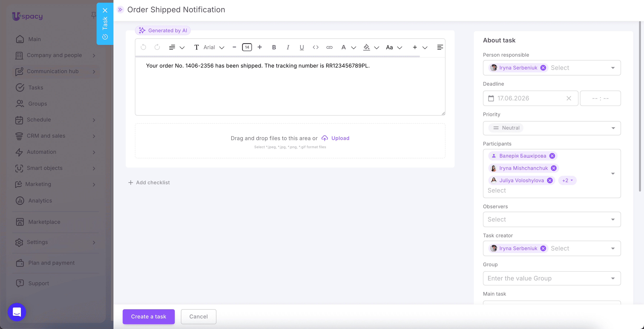Click the Support question icon
Viewport: 644px width, 329px height.
(20, 283)
